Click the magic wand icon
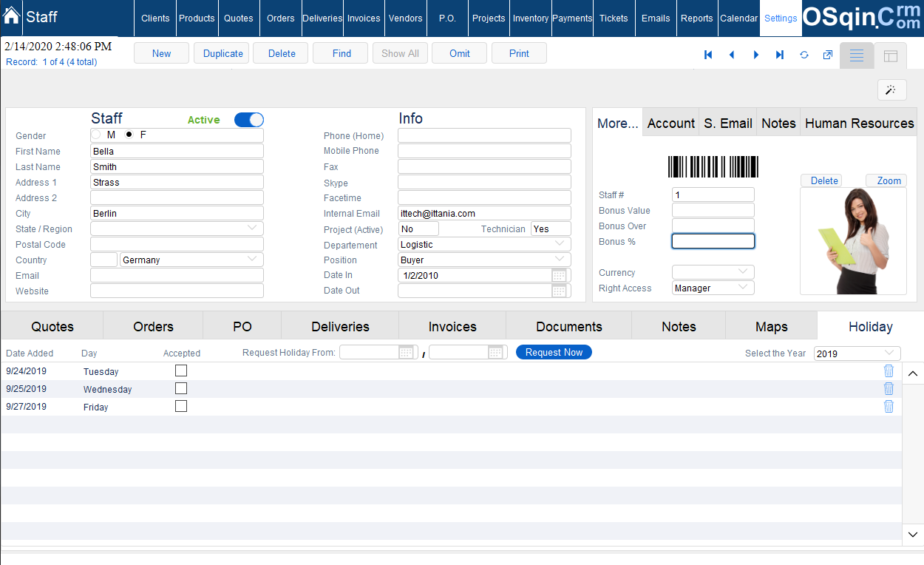The width and height of the screenshot is (924, 565). (x=891, y=89)
